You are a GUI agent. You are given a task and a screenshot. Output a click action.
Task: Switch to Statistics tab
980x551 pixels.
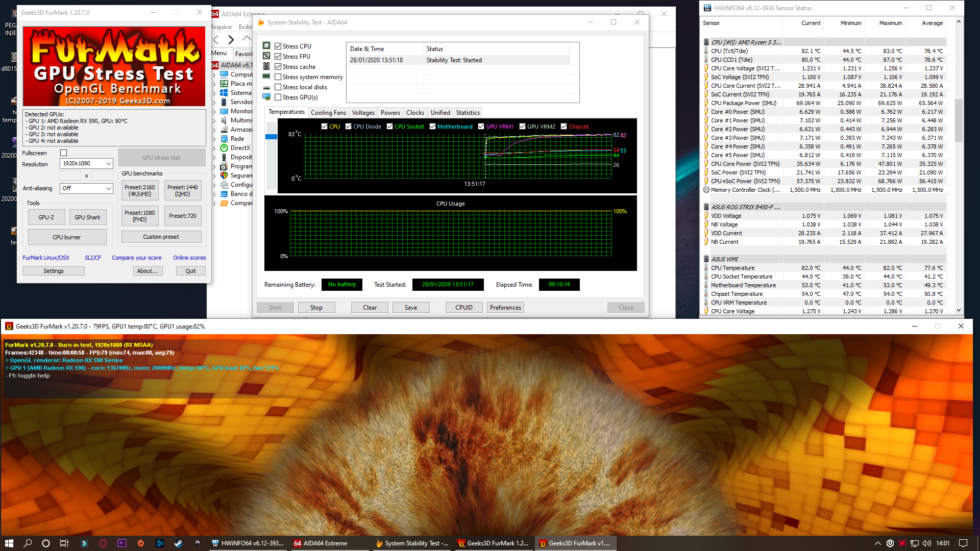[x=468, y=113]
